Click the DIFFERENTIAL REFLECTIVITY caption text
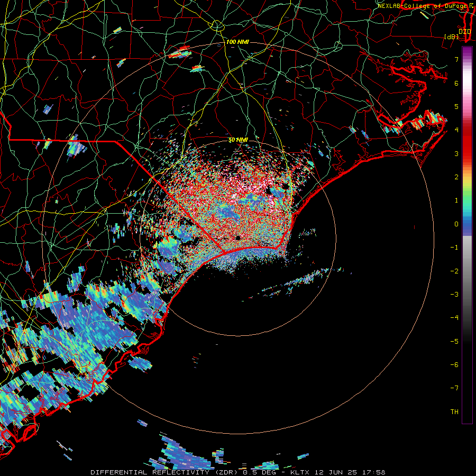The width and height of the screenshot is (476, 476). click(150, 472)
